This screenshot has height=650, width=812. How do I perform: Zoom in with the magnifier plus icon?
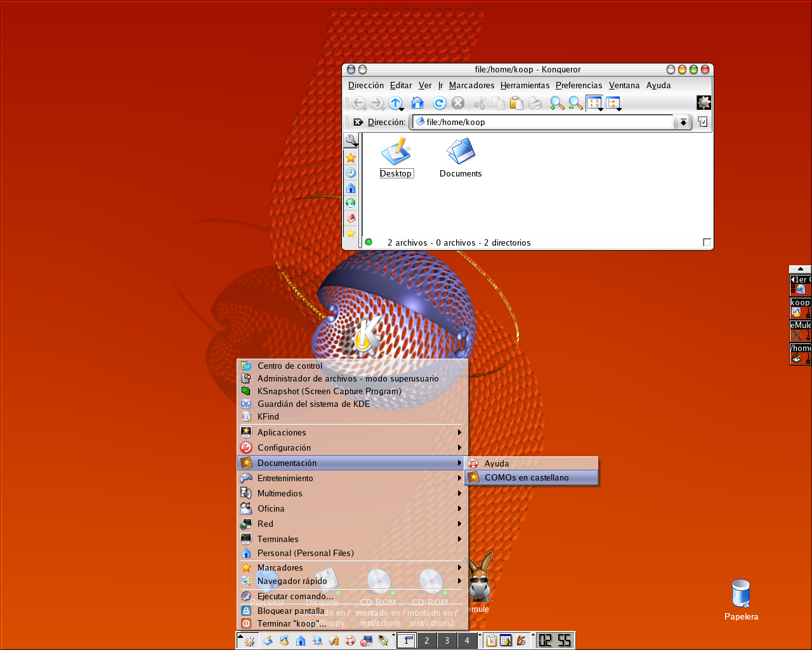point(557,103)
